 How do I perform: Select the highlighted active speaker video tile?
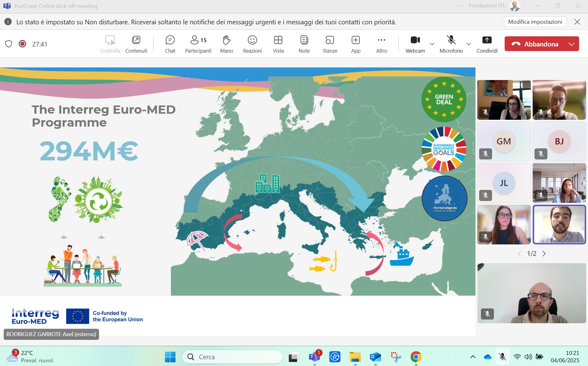coord(559,225)
